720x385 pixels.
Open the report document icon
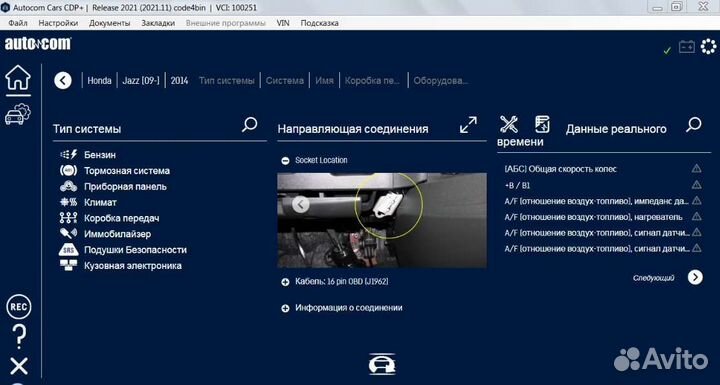(542, 124)
